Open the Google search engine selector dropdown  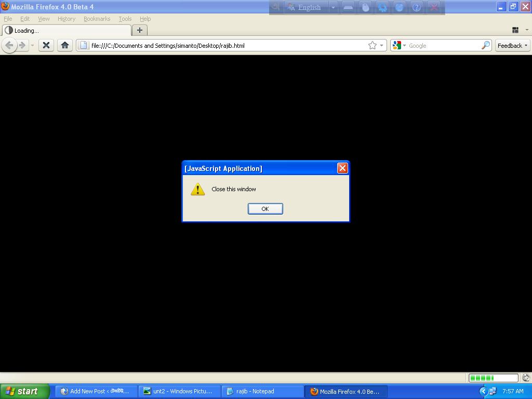[x=398, y=45]
